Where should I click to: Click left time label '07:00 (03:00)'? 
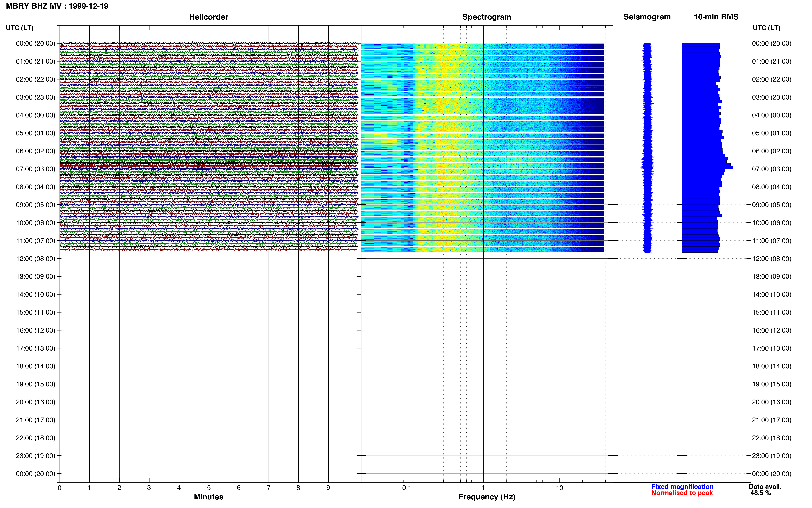point(36,169)
